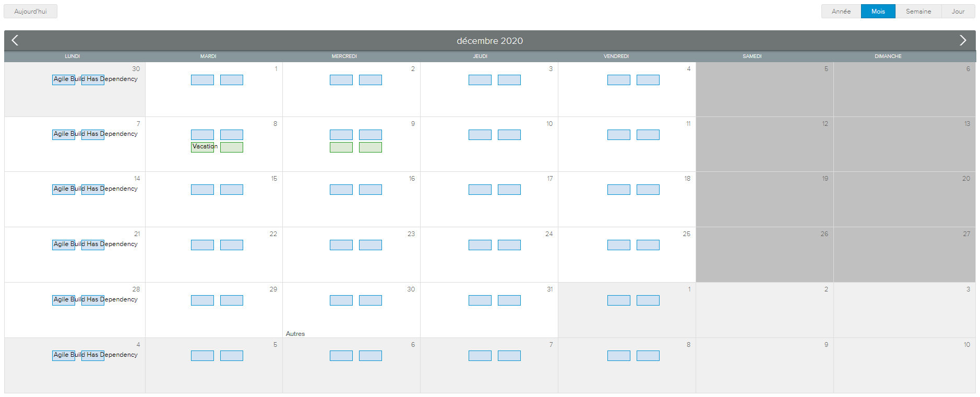
Task: Select the Sunday December 27 cell
Action: point(904,259)
